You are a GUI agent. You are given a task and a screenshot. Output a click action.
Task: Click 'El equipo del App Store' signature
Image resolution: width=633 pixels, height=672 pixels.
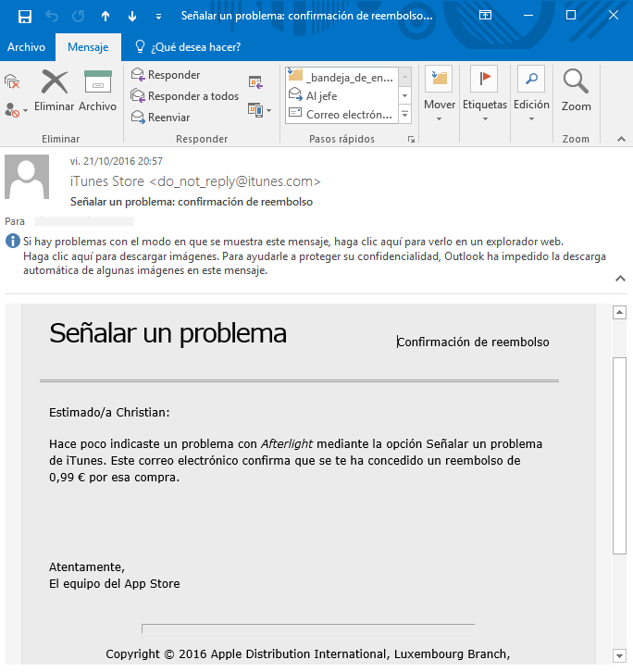click(x=115, y=584)
